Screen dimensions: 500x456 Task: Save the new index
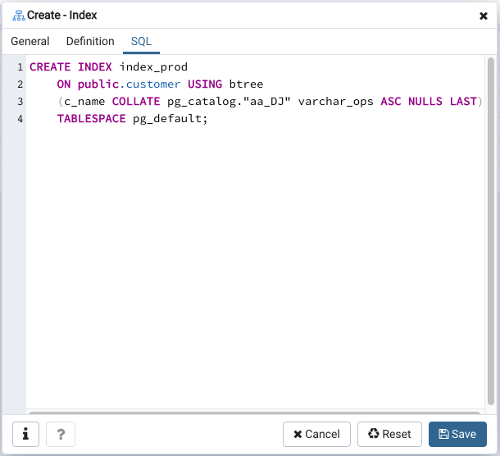(x=458, y=434)
